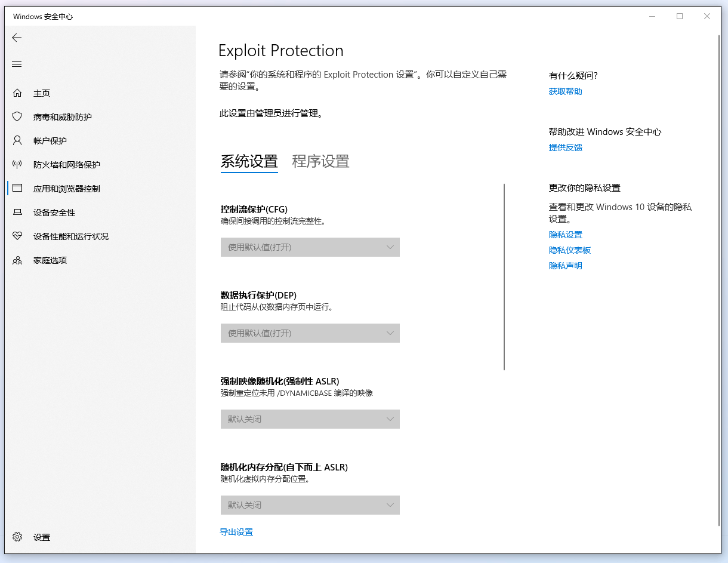Go to 家庭选项 page
This screenshot has width=728, height=563.
tap(100, 260)
